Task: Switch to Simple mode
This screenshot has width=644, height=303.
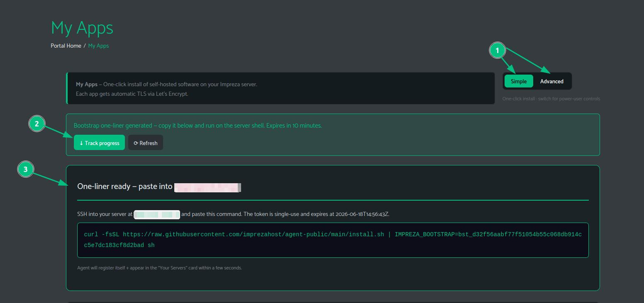Action: coord(518,81)
